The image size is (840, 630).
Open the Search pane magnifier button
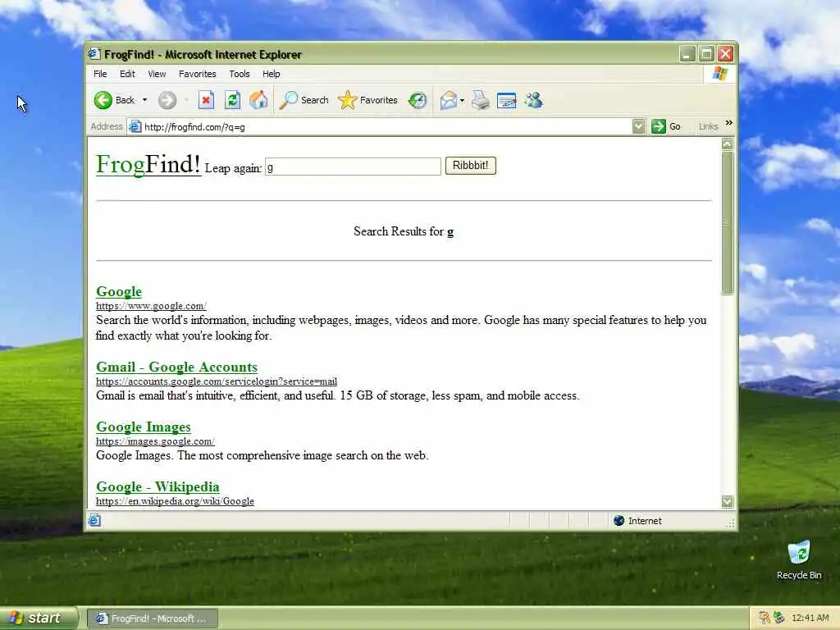tap(304, 100)
